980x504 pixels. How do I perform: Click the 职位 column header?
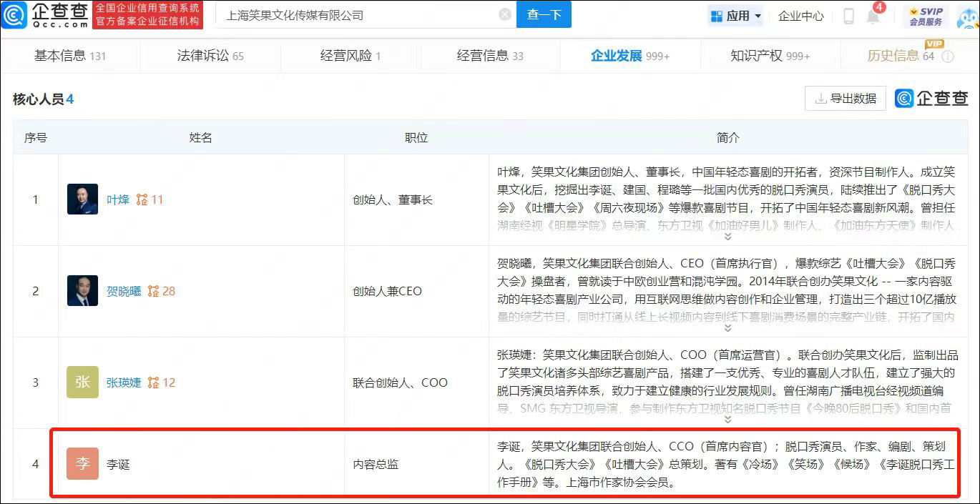pos(416,137)
